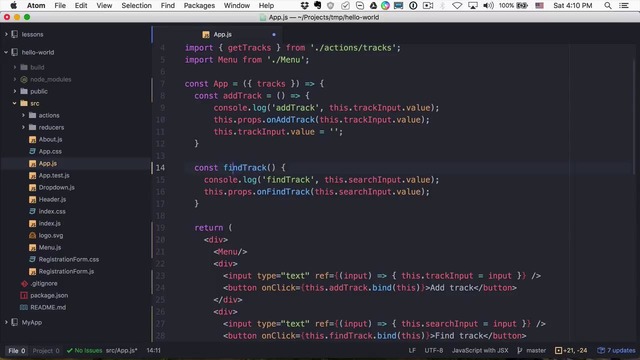The height and width of the screenshot is (360, 640).
Task: Open the File menu
Action: pos(60,5)
